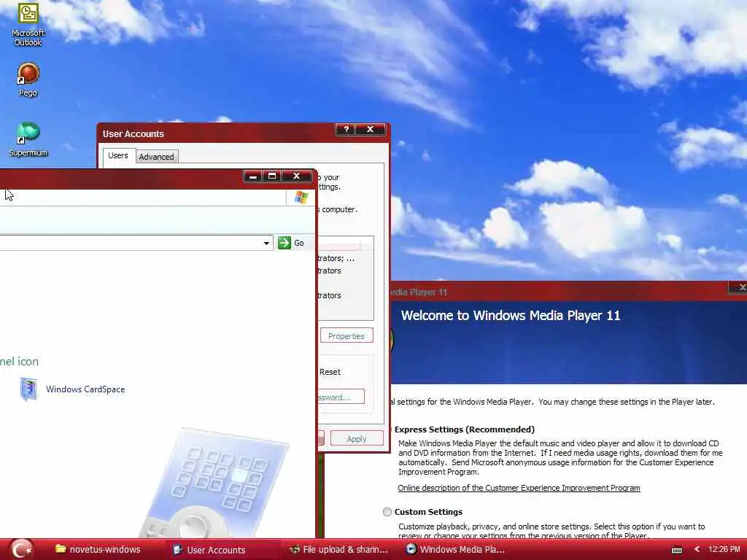Click the Reset Password button

pyautogui.click(x=341, y=397)
